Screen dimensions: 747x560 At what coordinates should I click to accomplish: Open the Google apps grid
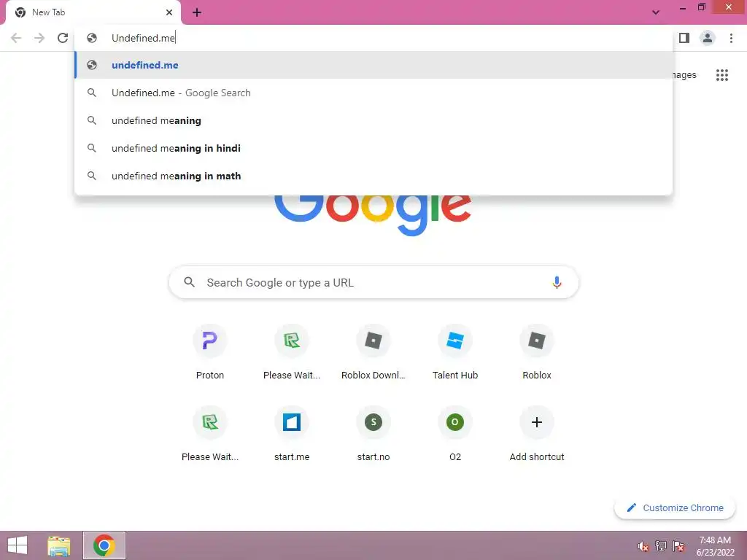click(722, 75)
